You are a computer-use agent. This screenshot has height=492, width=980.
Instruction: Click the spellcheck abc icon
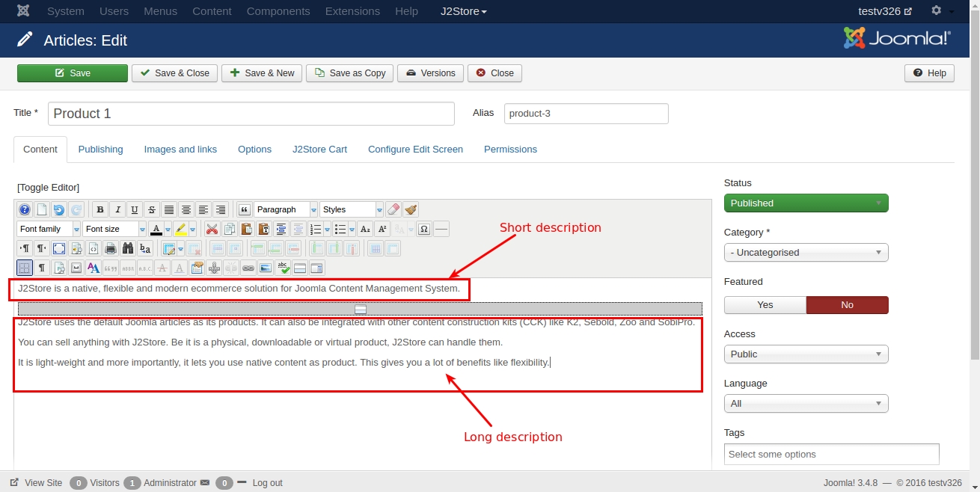[x=283, y=268]
